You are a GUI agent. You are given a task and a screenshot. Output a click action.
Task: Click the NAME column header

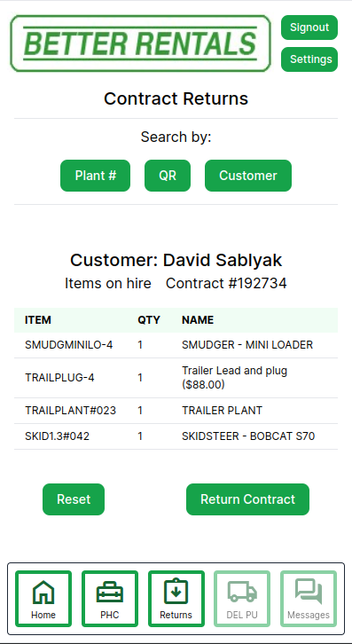tap(198, 320)
